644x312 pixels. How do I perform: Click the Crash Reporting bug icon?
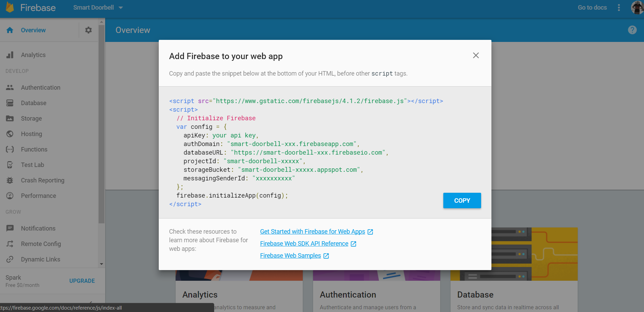pos(10,180)
